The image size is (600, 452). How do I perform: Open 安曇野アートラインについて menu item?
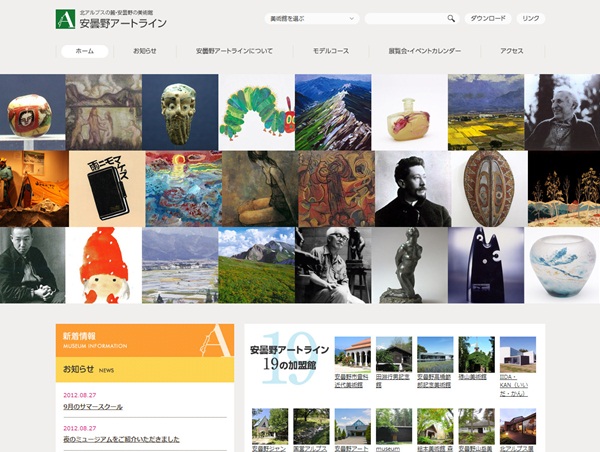point(234,51)
